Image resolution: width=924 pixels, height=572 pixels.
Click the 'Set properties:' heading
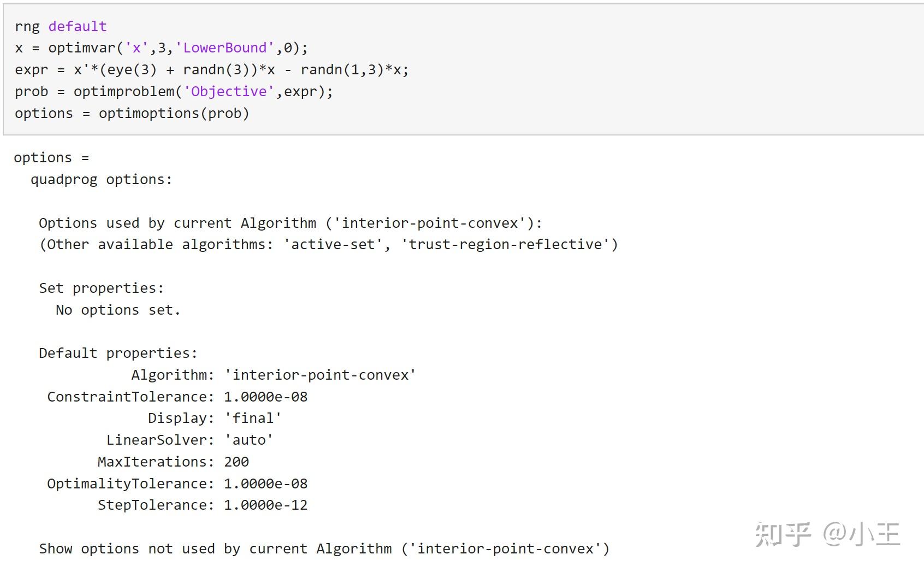pyautogui.click(x=101, y=288)
